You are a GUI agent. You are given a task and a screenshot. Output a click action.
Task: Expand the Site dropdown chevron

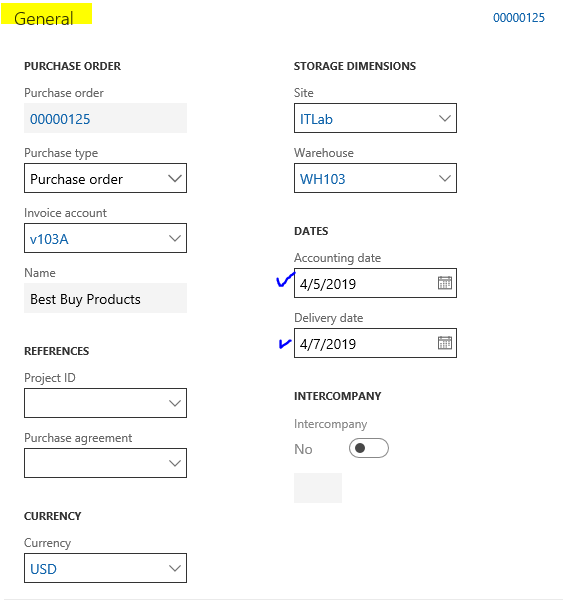pyautogui.click(x=445, y=118)
